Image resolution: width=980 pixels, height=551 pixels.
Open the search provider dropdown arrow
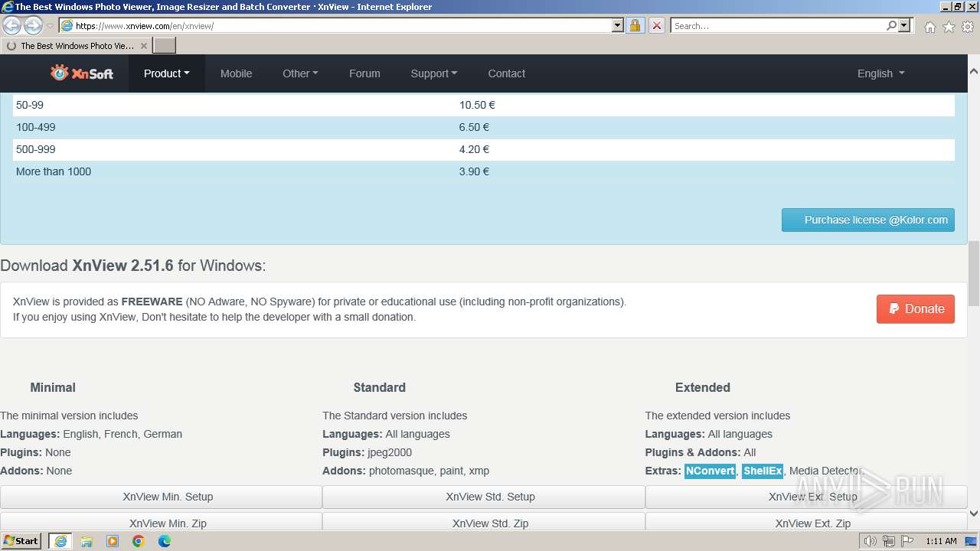pyautogui.click(x=904, y=25)
